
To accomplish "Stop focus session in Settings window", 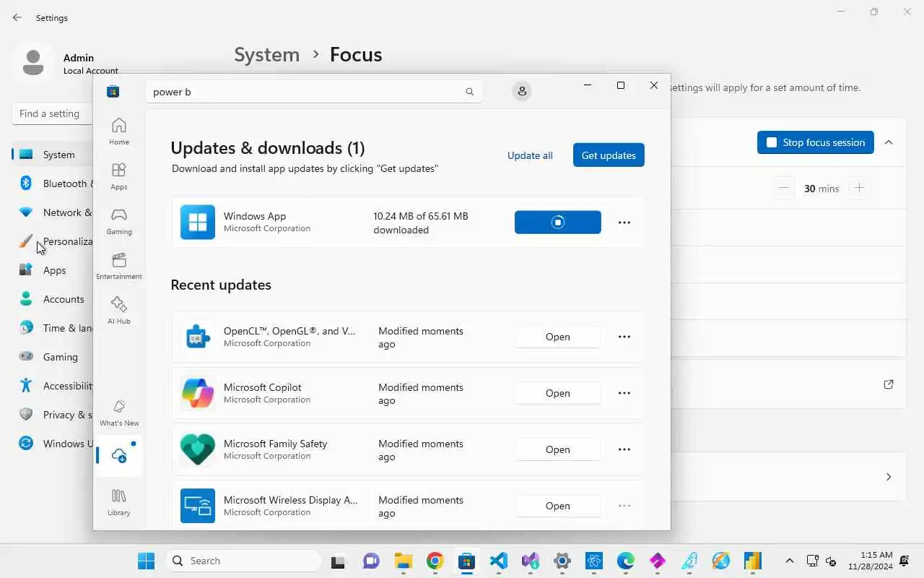I will click(816, 142).
